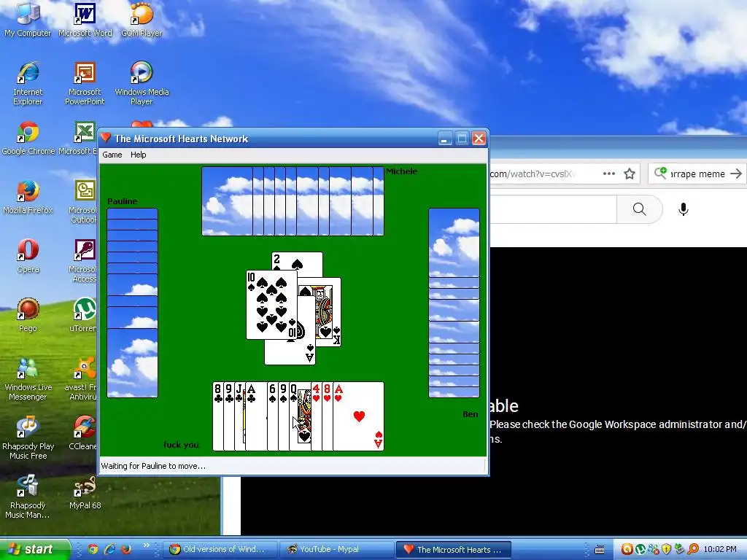This screenshot has height=560, width=747.
Task: Open Rhapsody Play Music Free shortcut
Action: pos(28,438)
